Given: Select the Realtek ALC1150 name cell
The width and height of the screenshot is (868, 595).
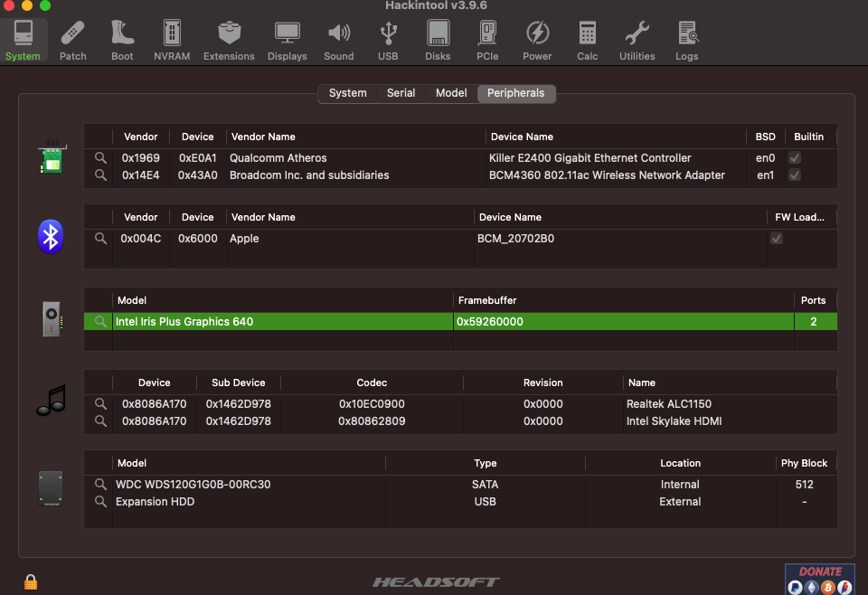Looking at the screenshot, I should pos(669,404).
